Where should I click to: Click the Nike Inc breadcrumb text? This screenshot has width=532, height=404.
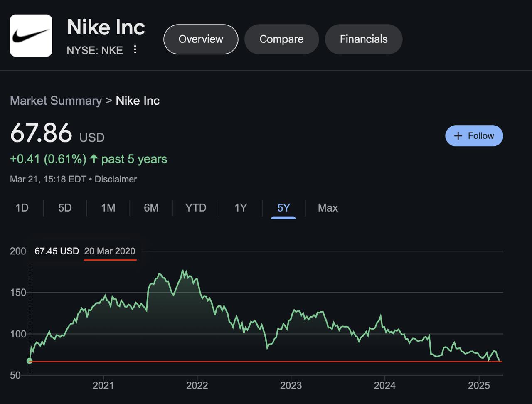coord(138,101)
